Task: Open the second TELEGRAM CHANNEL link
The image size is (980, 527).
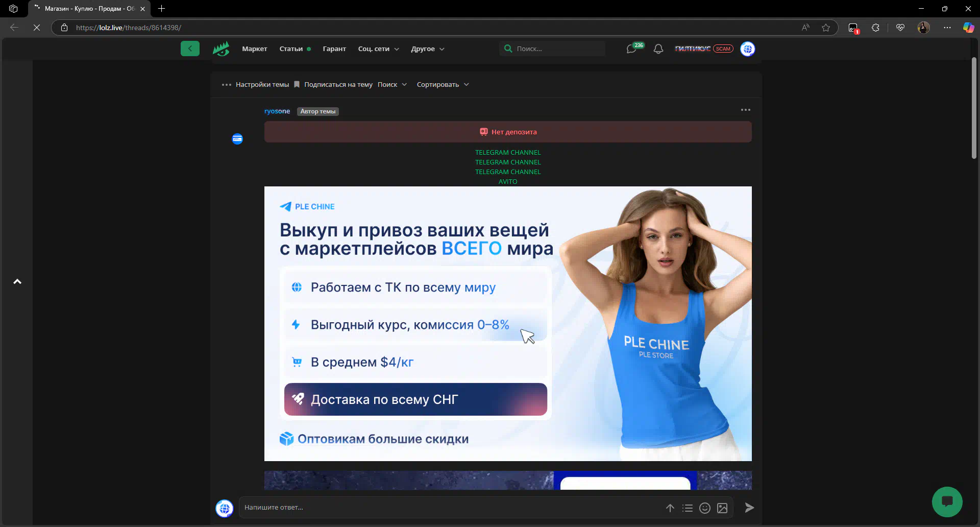Action: click(508, 162)
